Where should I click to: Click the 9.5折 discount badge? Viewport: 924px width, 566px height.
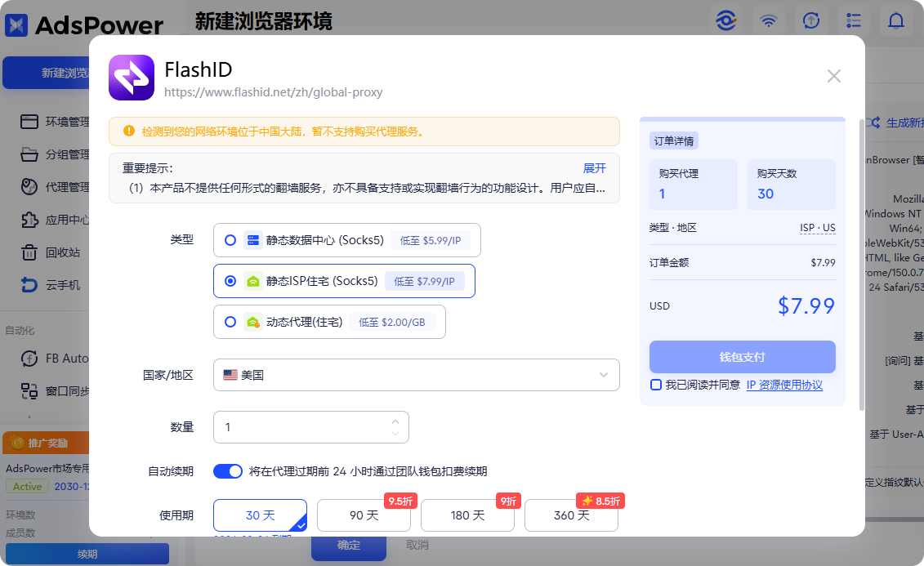tap(400, 501)
